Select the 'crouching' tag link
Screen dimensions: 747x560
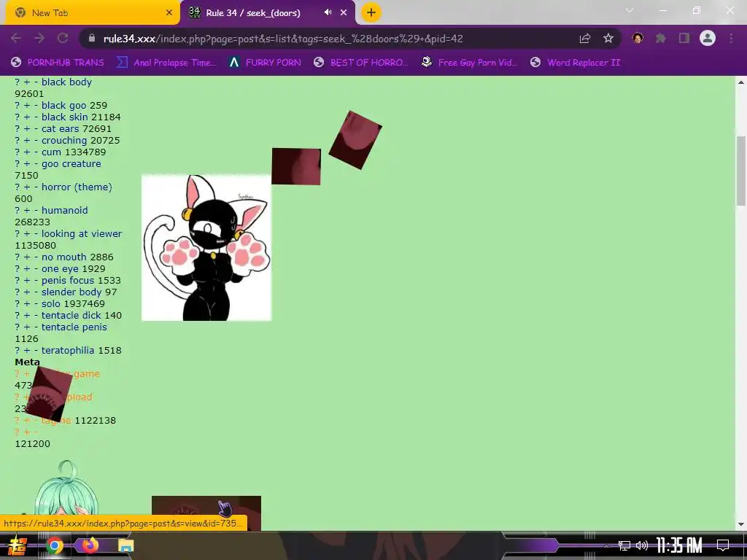point(64,141)
